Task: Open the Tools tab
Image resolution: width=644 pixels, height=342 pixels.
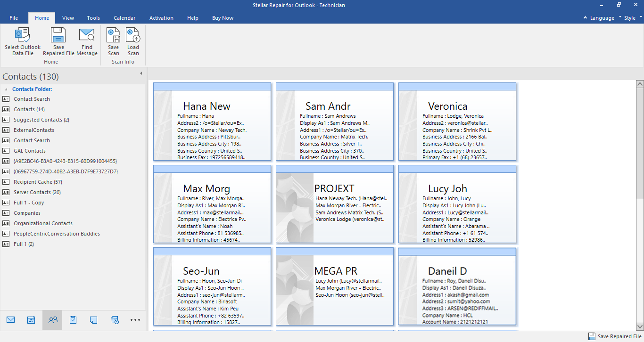Action: click(93, 18)
